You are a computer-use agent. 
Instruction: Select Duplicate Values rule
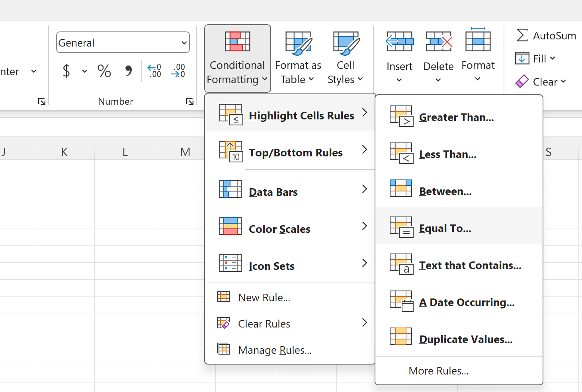coord(466,339)
